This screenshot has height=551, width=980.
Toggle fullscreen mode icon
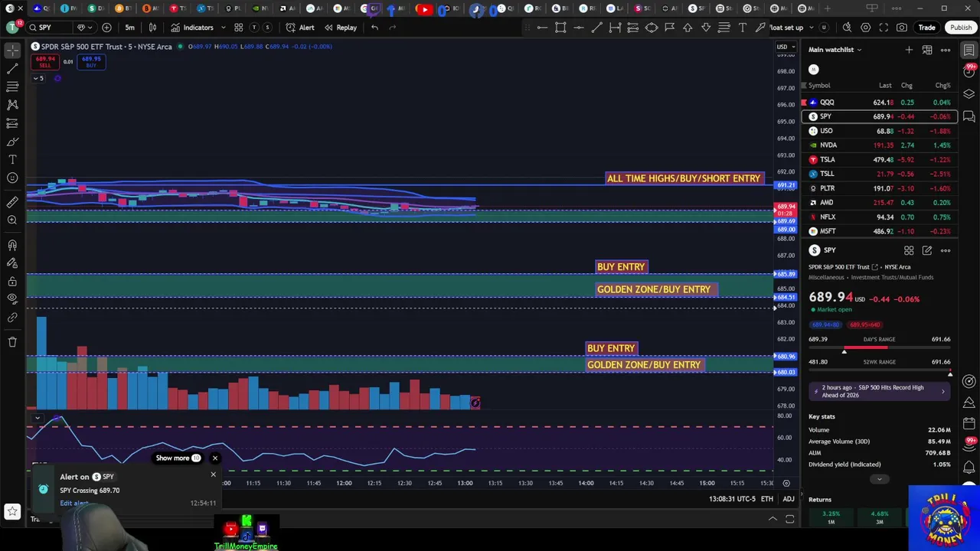click(x=884, y=28)
